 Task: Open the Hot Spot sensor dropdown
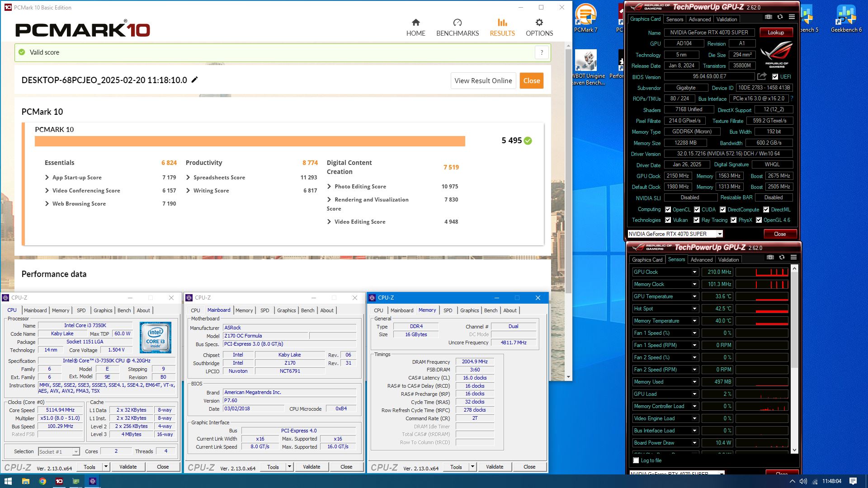point(694,309)
